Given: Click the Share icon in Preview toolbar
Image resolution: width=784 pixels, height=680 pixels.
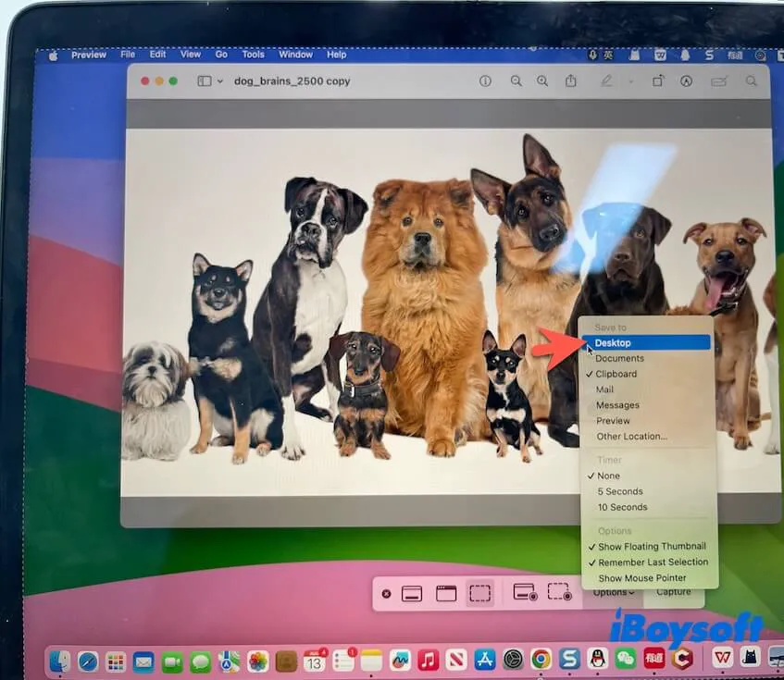Looking at the screenshot, I should pos(571,80).
